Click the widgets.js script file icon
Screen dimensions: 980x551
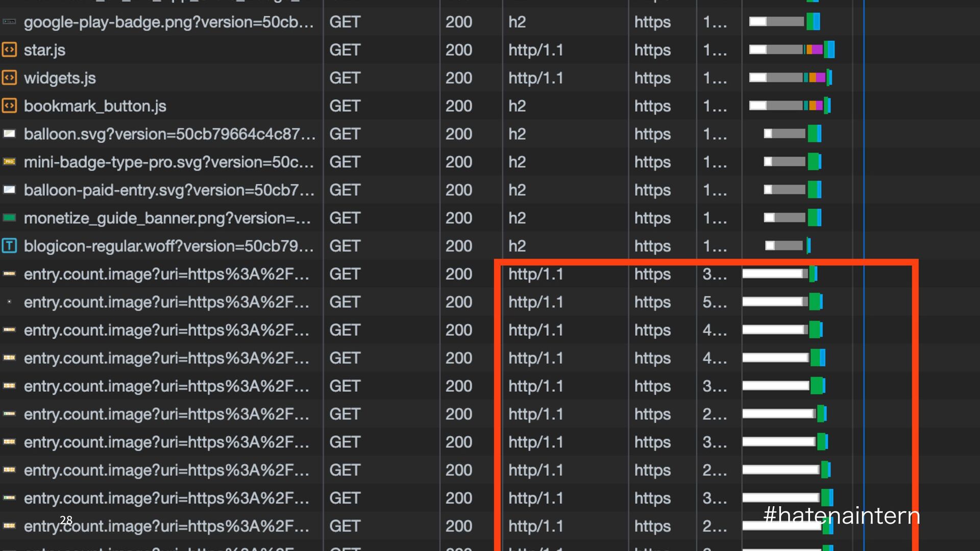[x=9, y=78]
